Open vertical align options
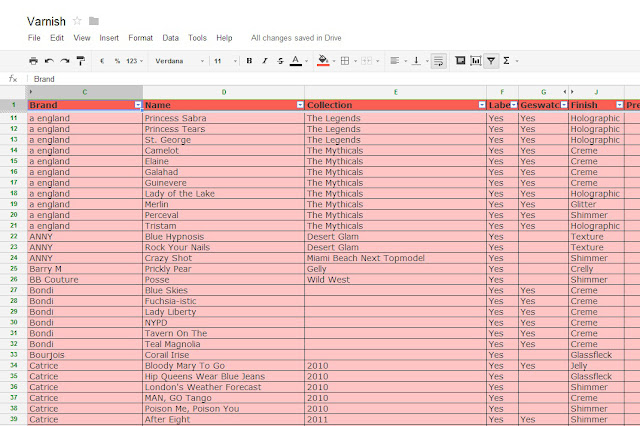This screenshot has height=426, width=640. coord(416,61)
